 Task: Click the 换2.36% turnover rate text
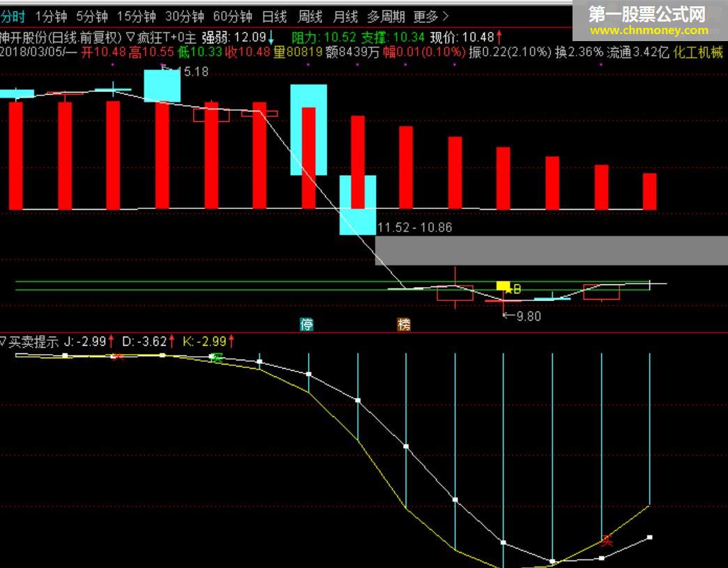point(579,52)
